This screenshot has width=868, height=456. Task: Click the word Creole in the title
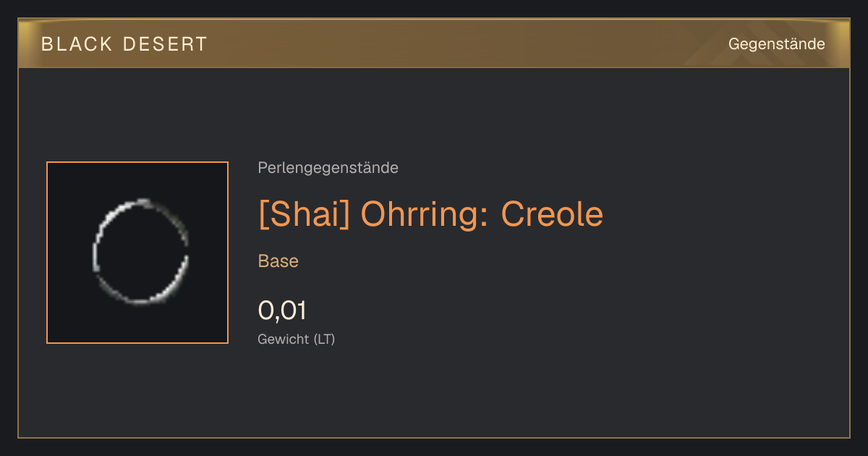click(552, 214)
